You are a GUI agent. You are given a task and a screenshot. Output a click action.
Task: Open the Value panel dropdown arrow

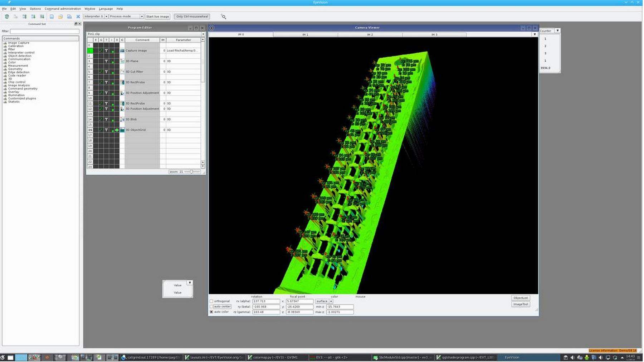(x=190, y=283)
